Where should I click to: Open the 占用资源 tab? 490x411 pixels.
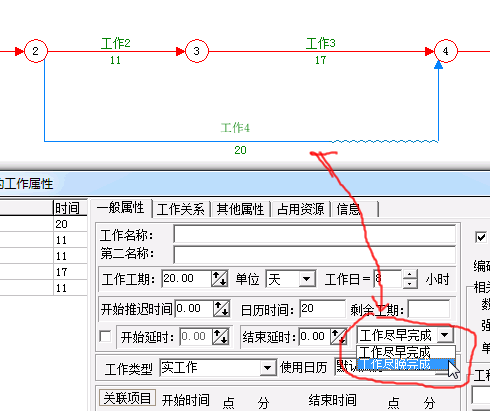tap(300, 209)
